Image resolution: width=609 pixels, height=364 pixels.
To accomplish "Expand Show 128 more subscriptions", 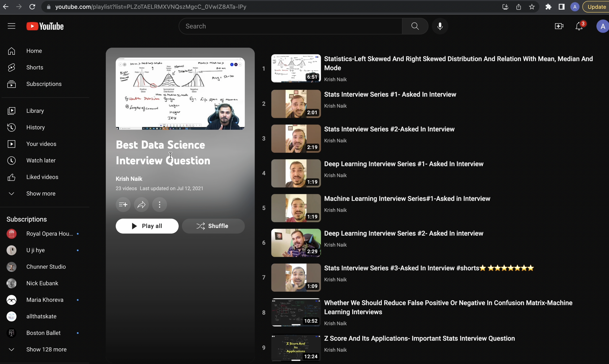I will click(46, 349).
